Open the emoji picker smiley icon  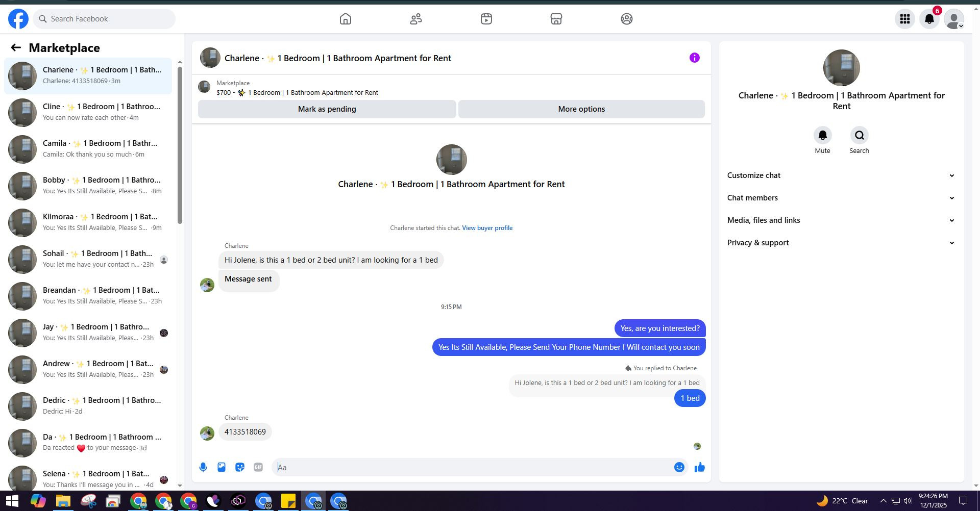(x=679, y=467)
